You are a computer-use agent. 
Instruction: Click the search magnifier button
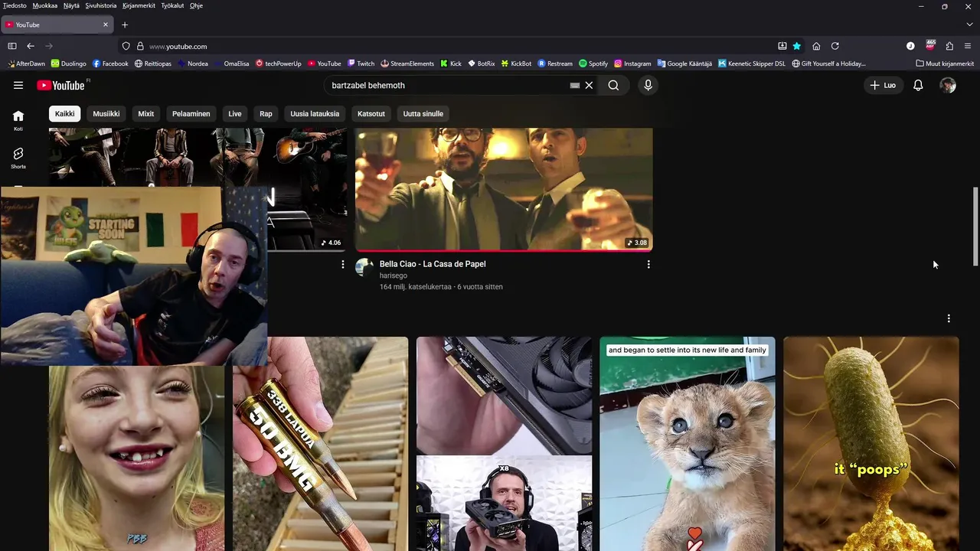(613, 86)
